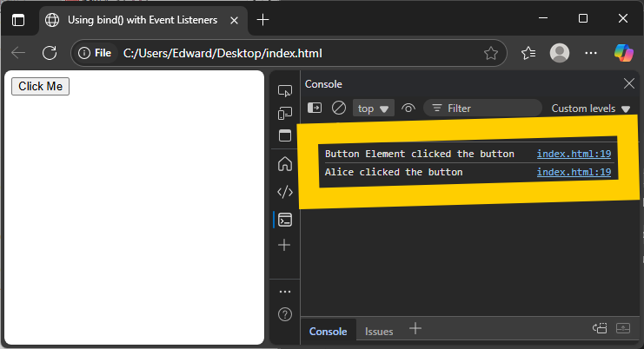The image size is (644, 349).
Task: Click the address bar URL text
Action: pos(222,53)
